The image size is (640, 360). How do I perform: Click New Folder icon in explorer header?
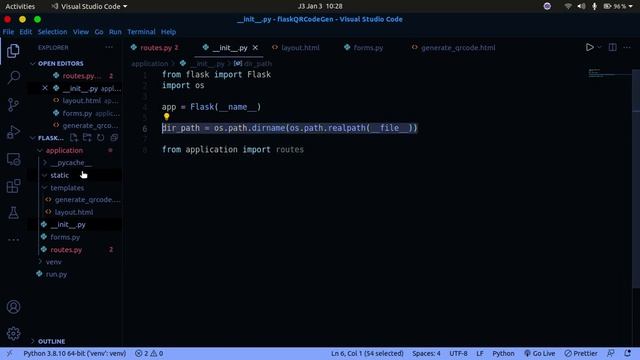[87, 138]
